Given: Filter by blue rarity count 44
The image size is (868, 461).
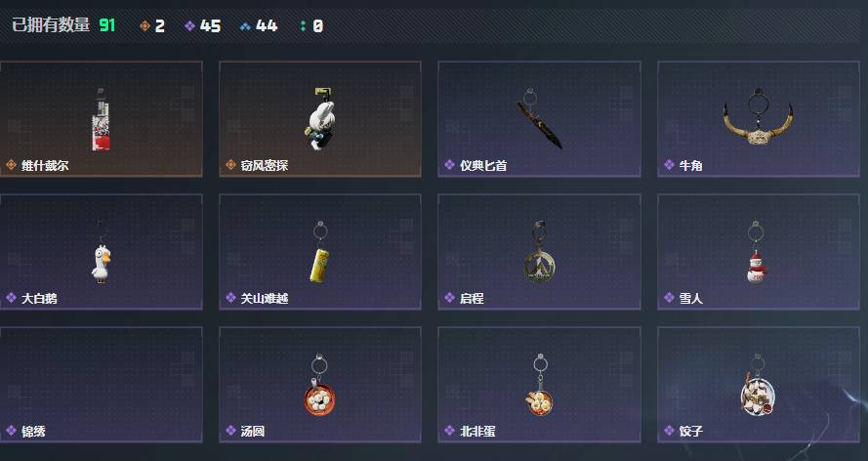Looking at the screenshot, I should click(259, 25).
